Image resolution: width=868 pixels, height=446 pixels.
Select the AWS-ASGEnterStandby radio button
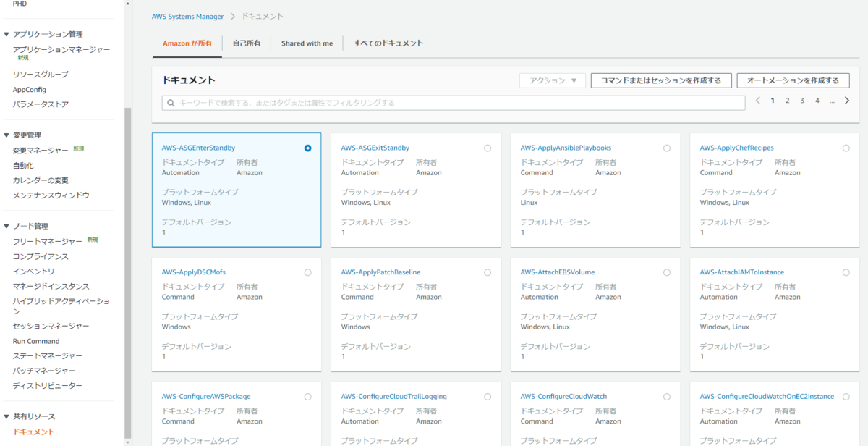pyautogui.click(x=308, y=148)
